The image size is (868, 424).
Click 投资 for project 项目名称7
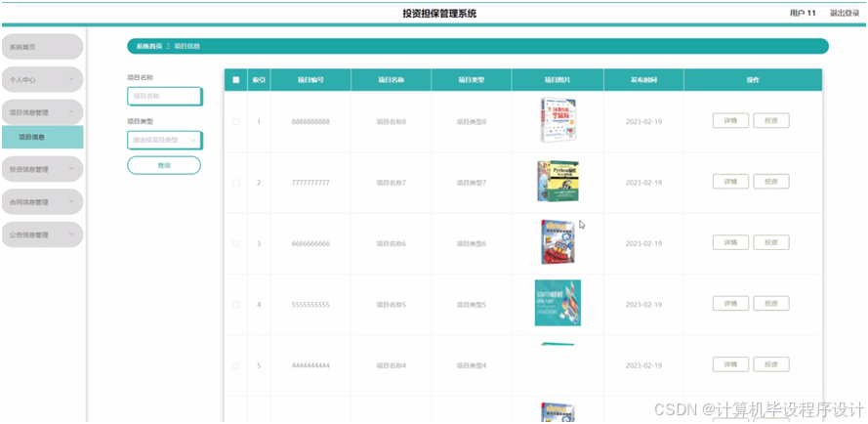coord(771,182)
